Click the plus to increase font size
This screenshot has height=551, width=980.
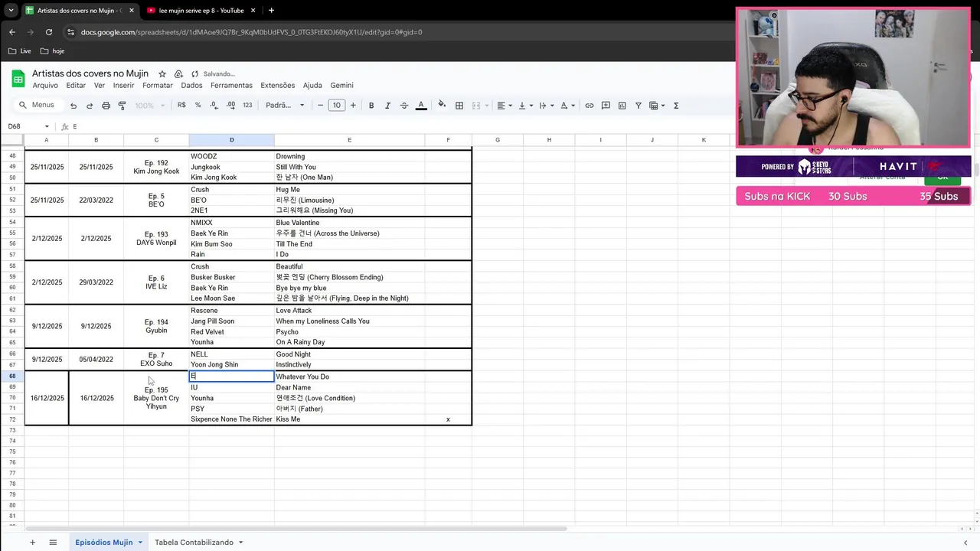tap(353, 106)
